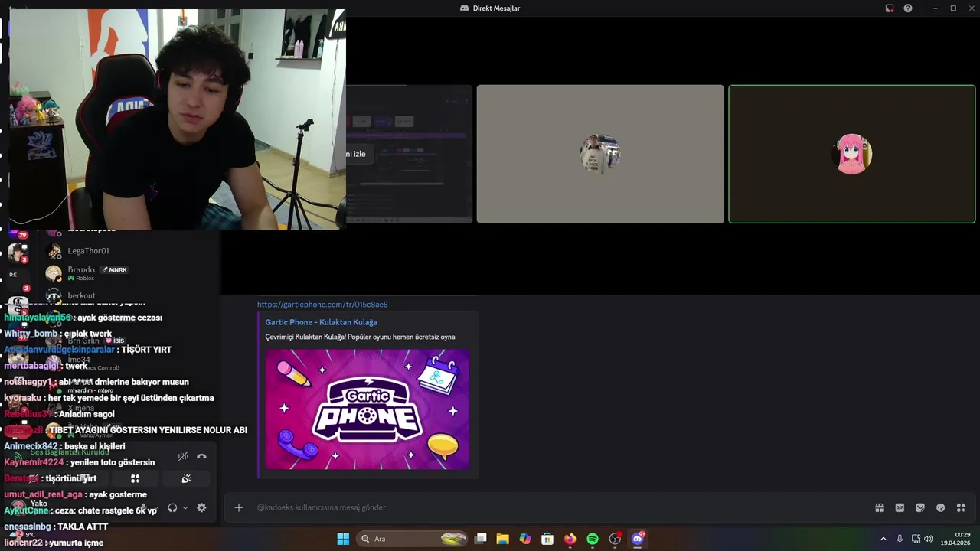The image size is (980, 551).
Task: Open File Explorer from taskbar
Action: [x=502, y=539]
